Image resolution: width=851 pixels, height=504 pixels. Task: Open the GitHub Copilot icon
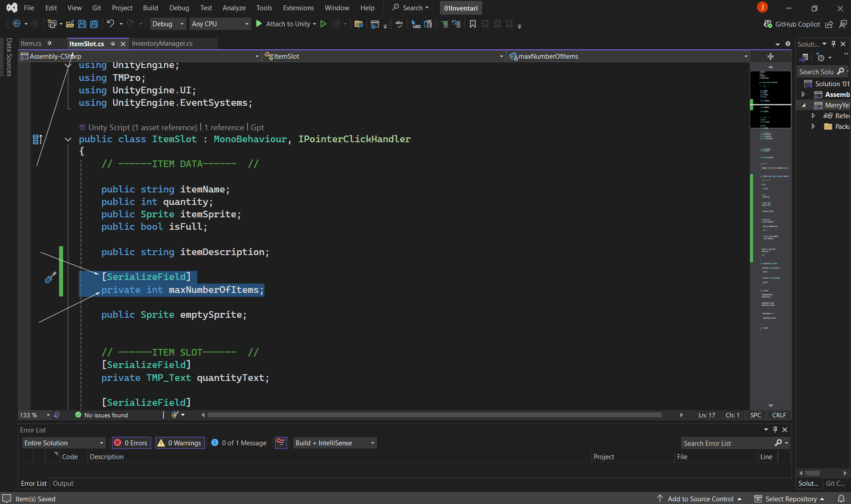(x=767, y=24)
